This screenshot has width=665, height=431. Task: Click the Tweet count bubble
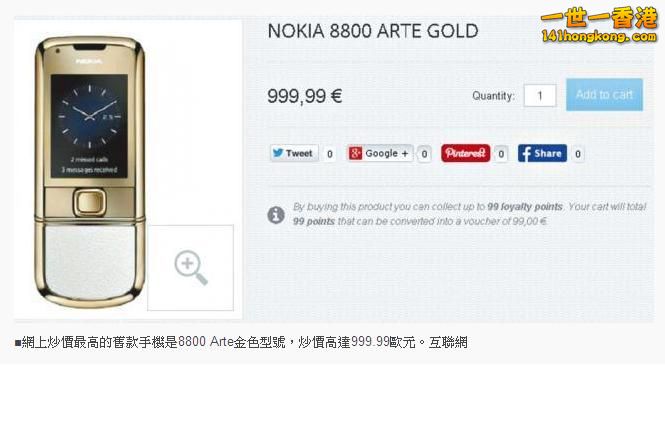pos(330,154)
